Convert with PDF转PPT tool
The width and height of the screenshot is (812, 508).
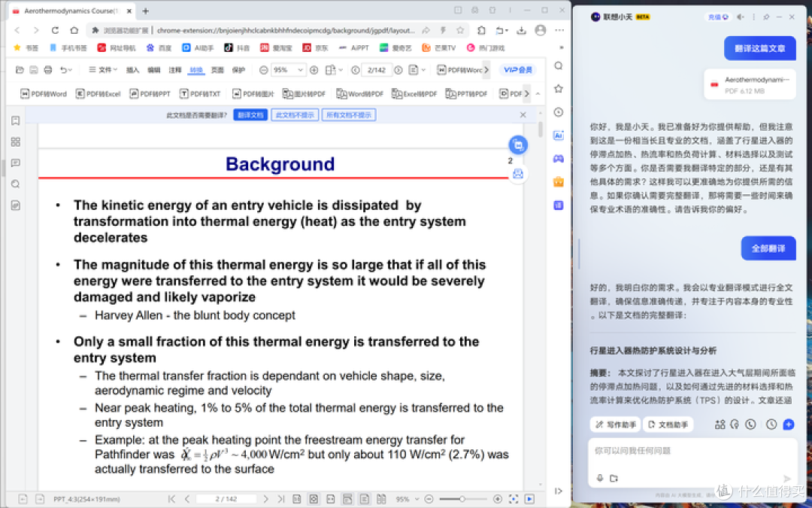pyautogui.click(x=150, y=94)
